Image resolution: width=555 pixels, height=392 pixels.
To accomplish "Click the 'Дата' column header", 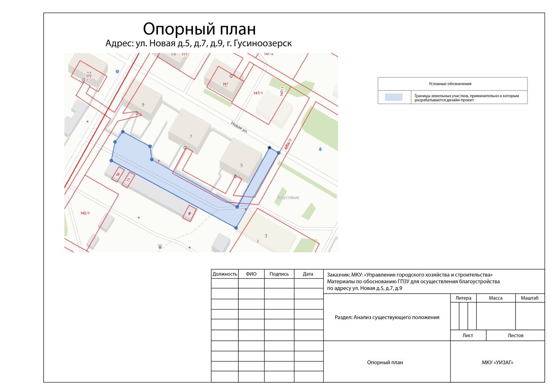I will click(x=308, y=274).
